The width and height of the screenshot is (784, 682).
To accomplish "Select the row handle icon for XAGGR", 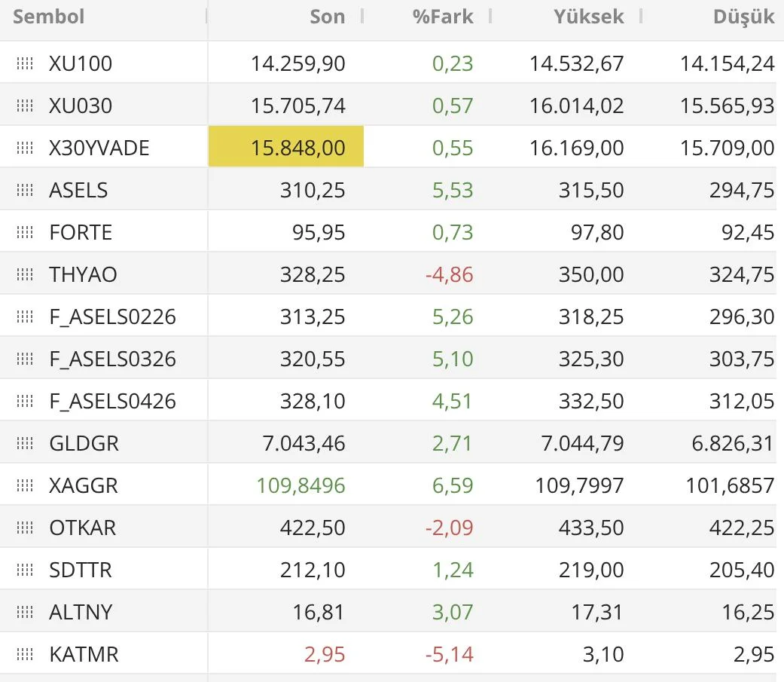I will tap(25, 485).
